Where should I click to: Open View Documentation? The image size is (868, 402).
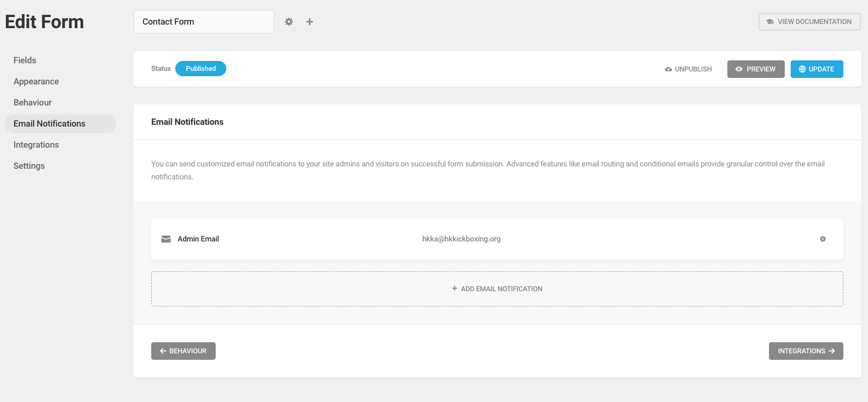[809, 22]
